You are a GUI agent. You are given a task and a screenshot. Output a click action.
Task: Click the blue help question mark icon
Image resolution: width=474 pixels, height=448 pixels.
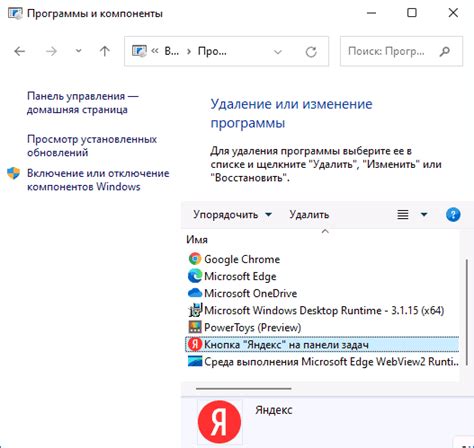tap(453, 214)
